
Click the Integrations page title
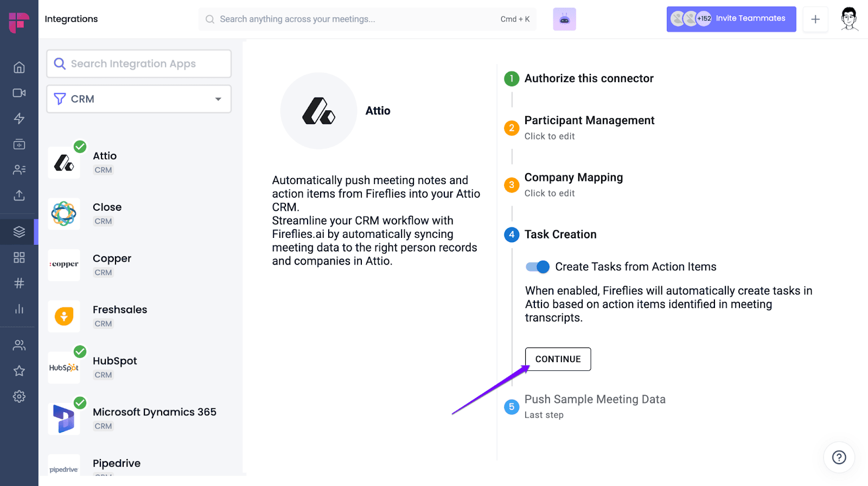[71, 19]
